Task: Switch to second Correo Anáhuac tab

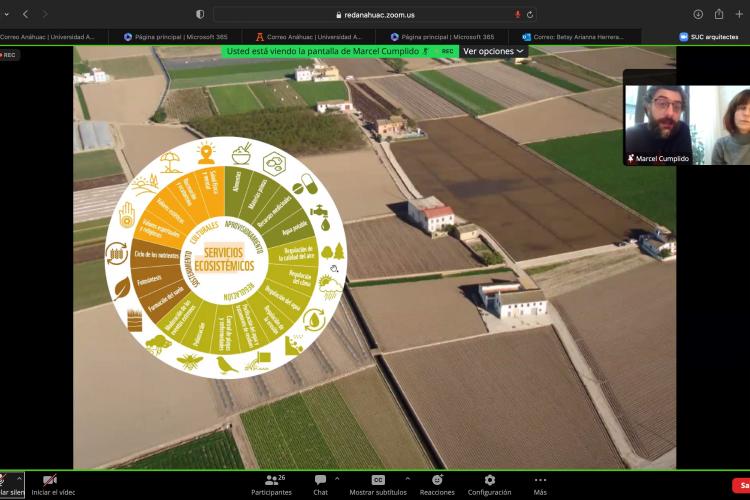Action: [x=309, y=37]
